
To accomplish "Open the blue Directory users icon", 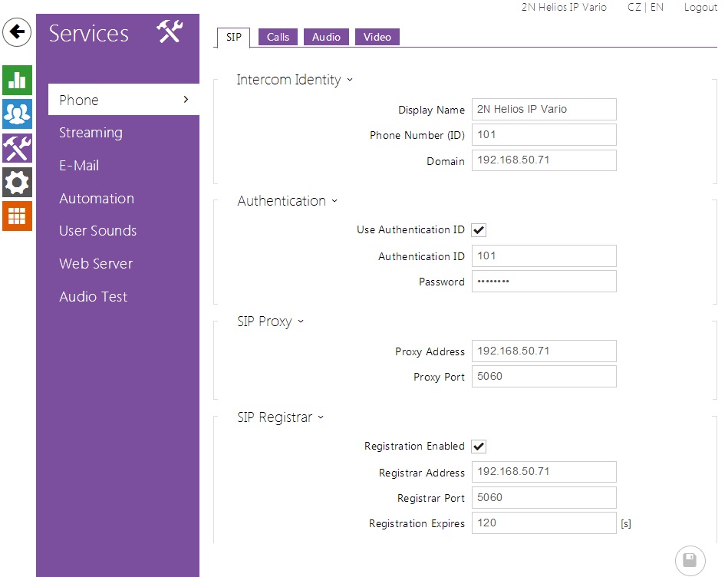I will 17,114.
